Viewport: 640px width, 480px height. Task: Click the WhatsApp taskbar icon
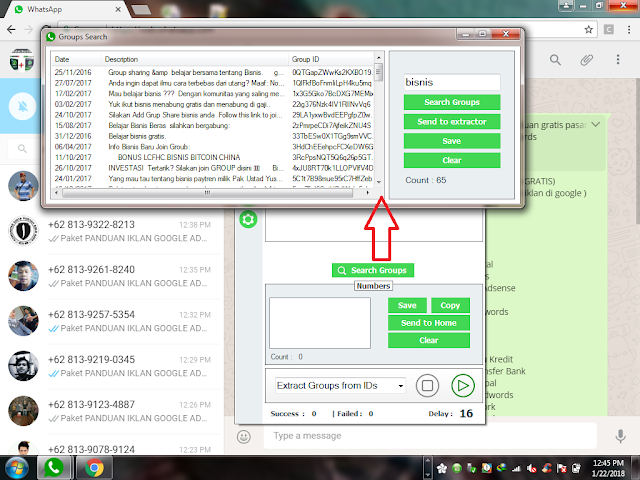[53, 468]
